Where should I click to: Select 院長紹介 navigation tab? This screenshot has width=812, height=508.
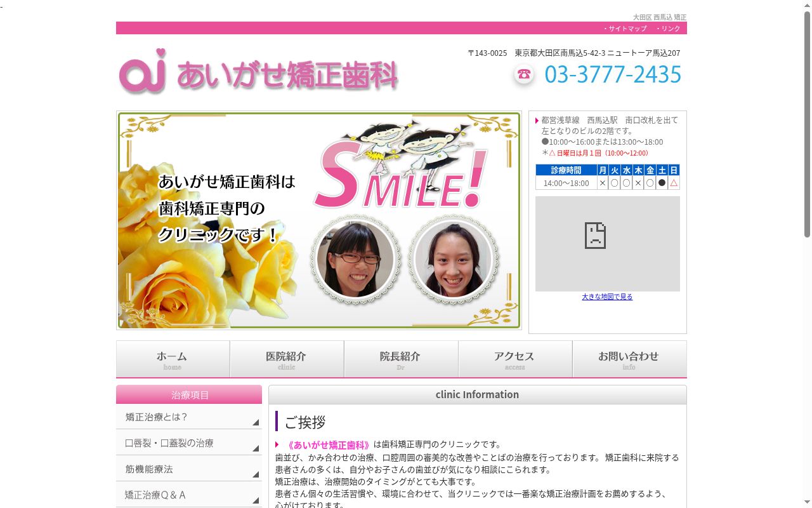tap(401, 359)
